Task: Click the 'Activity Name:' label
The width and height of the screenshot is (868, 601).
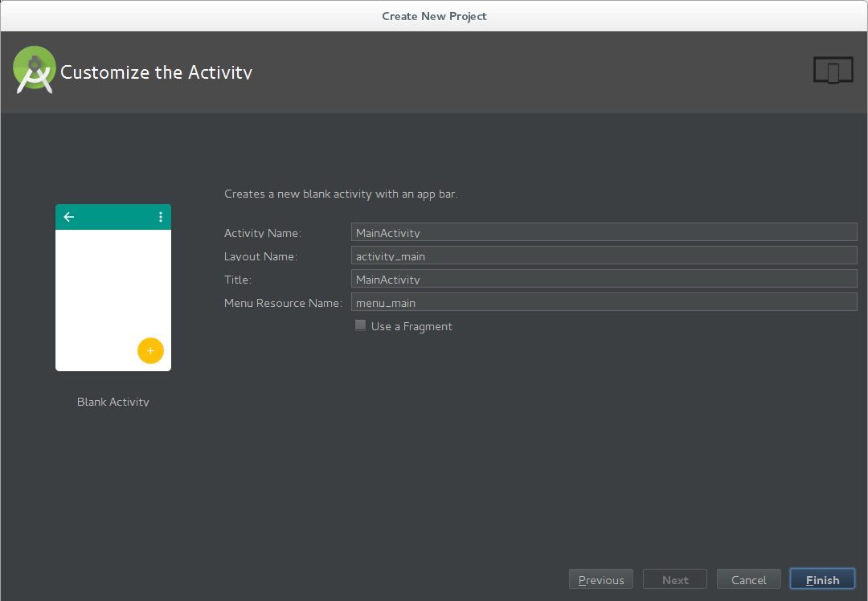Action: pyautogui.click(x=263, y=233)
